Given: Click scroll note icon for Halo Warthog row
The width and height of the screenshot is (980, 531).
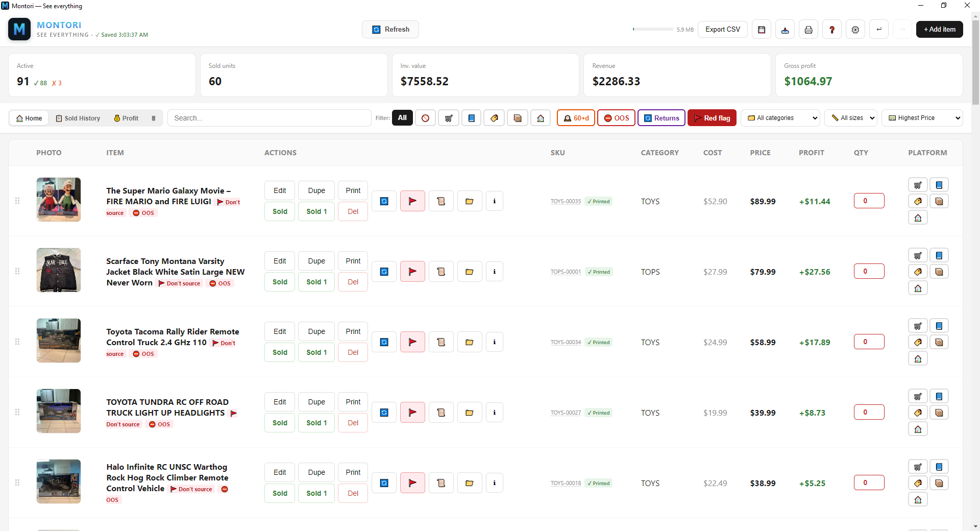Looking at the screenshot, I should click(442, 483).
